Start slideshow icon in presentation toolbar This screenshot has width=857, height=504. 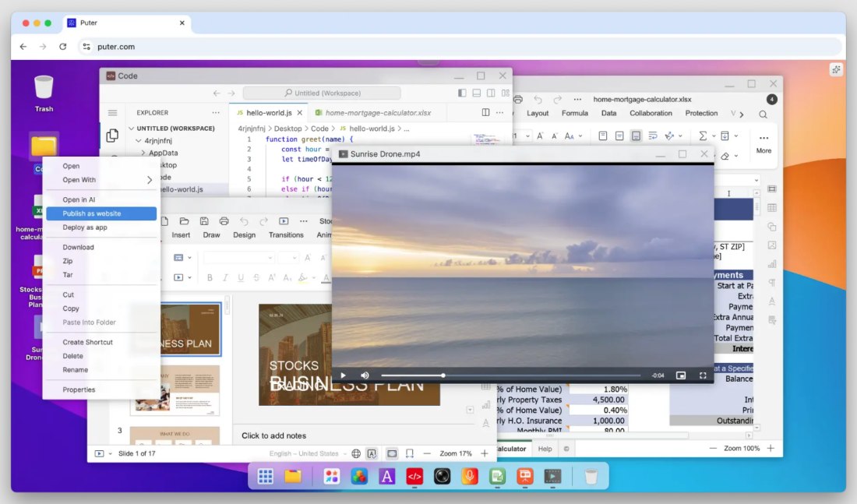[284, 221]
